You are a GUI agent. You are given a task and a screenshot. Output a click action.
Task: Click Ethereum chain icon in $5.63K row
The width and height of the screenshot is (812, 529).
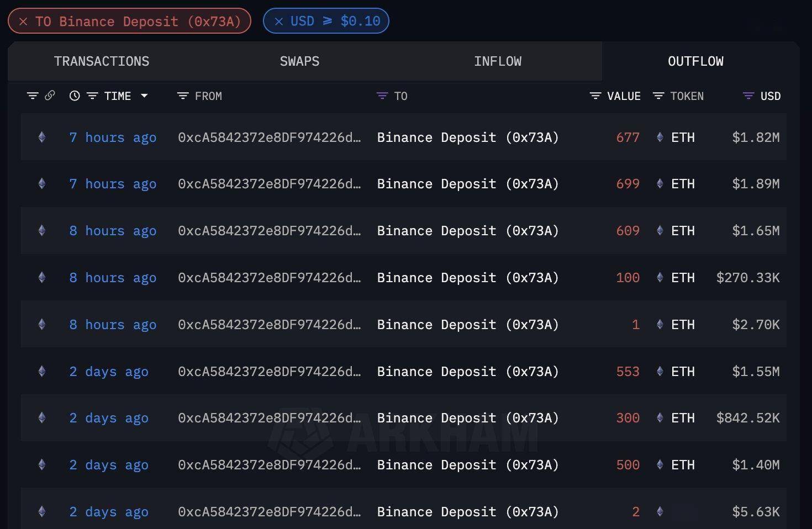(x=41, y=511)
